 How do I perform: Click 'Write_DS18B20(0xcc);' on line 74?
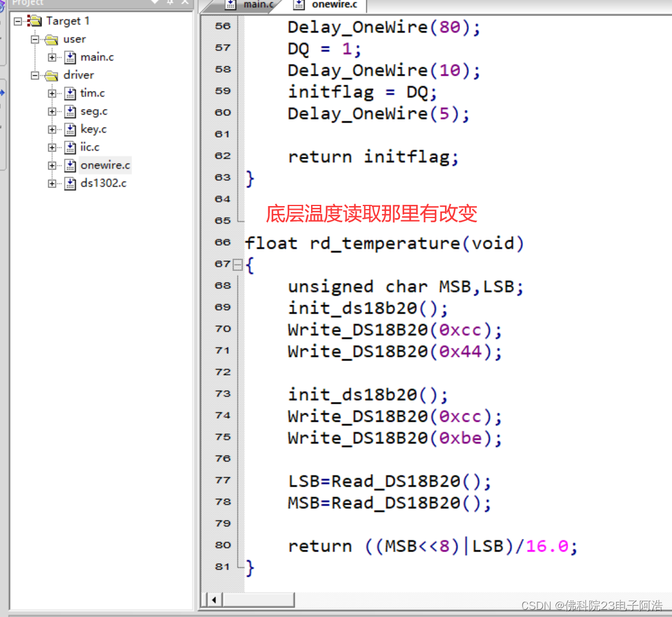click(395, 417)
